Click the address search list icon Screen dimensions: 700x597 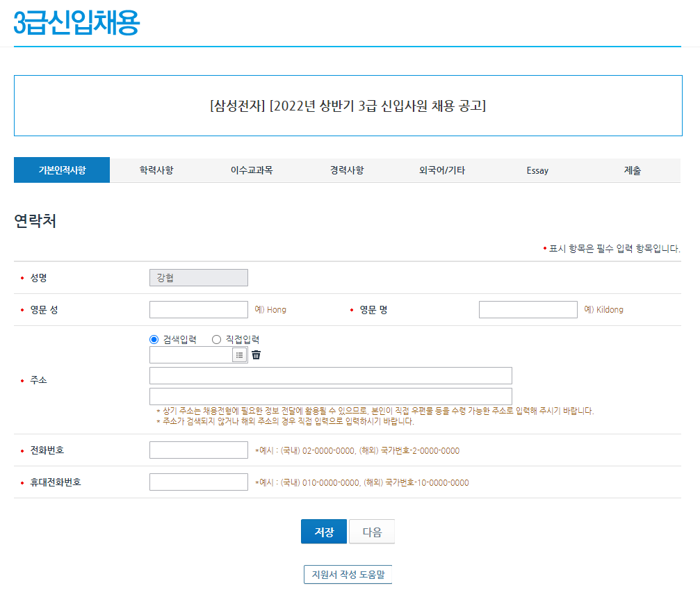point(240,355)
